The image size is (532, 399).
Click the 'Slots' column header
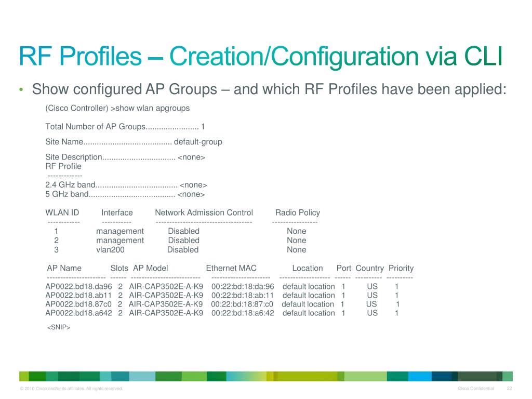pos(119,268)
